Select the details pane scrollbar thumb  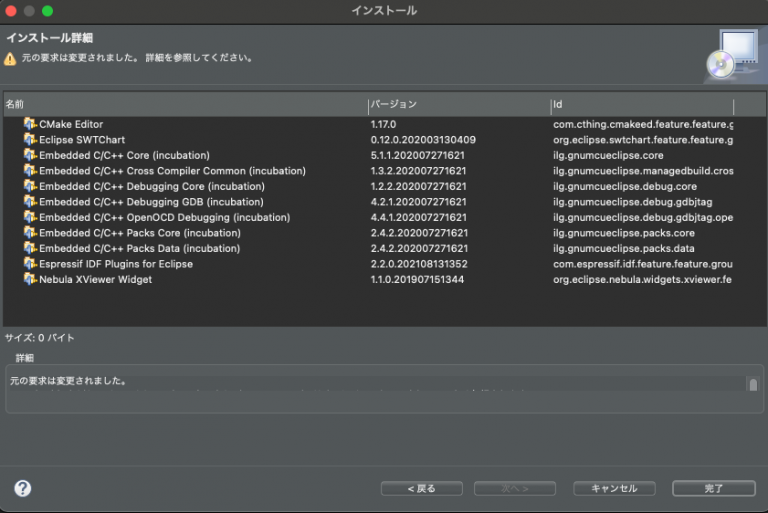coord(753,385)
